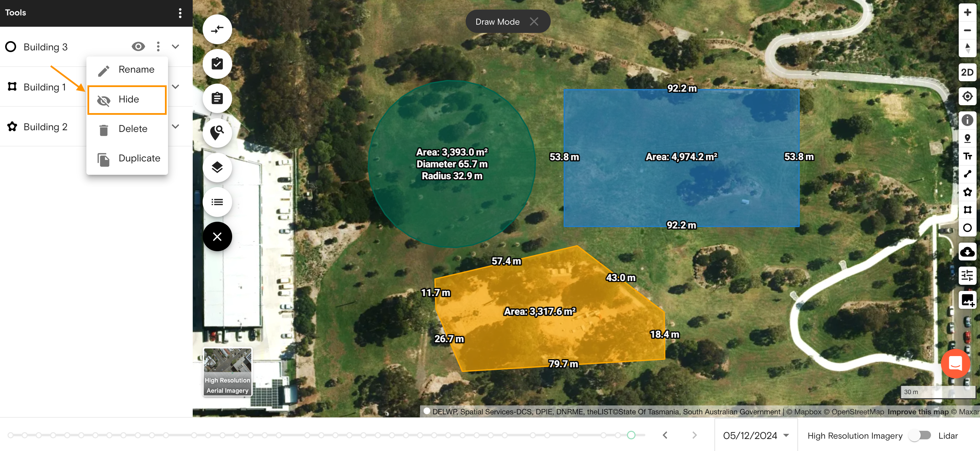
Task: Open the 05/12/2024 date dropdown
Action: pos(755,436)
